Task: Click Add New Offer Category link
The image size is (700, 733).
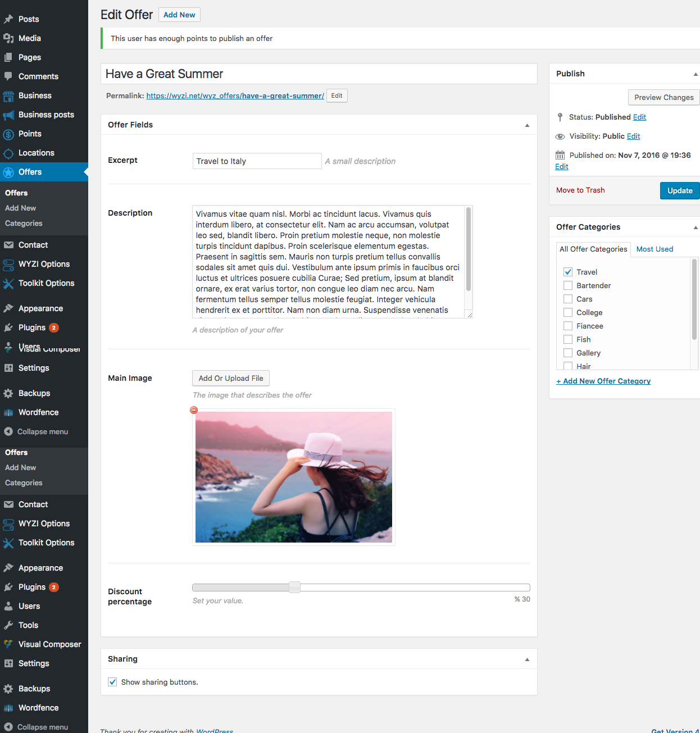Action: (x=603, y=381)
